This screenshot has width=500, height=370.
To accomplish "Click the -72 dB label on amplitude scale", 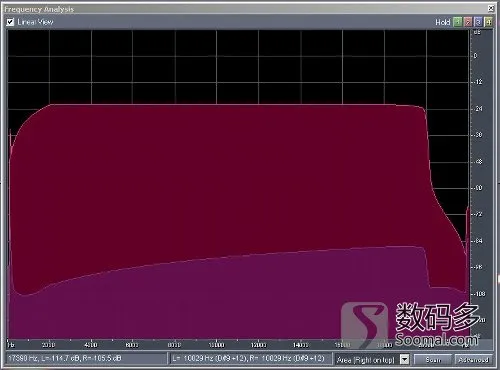I will click(478, 214).
